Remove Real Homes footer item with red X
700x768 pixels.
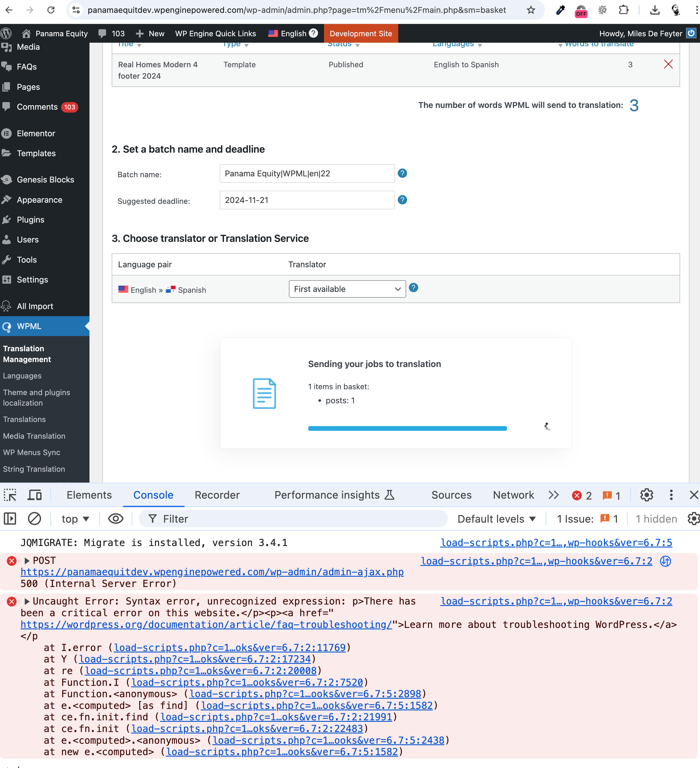668,64
